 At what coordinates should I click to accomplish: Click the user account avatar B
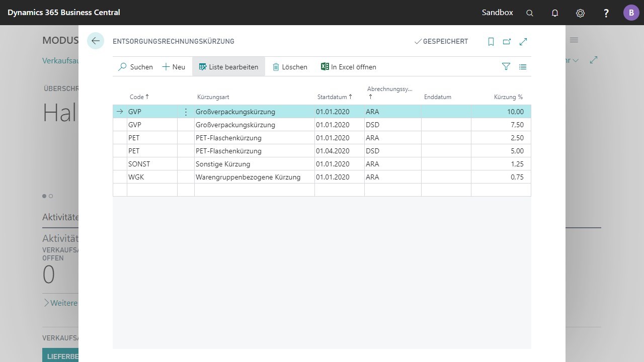[631, 13]
